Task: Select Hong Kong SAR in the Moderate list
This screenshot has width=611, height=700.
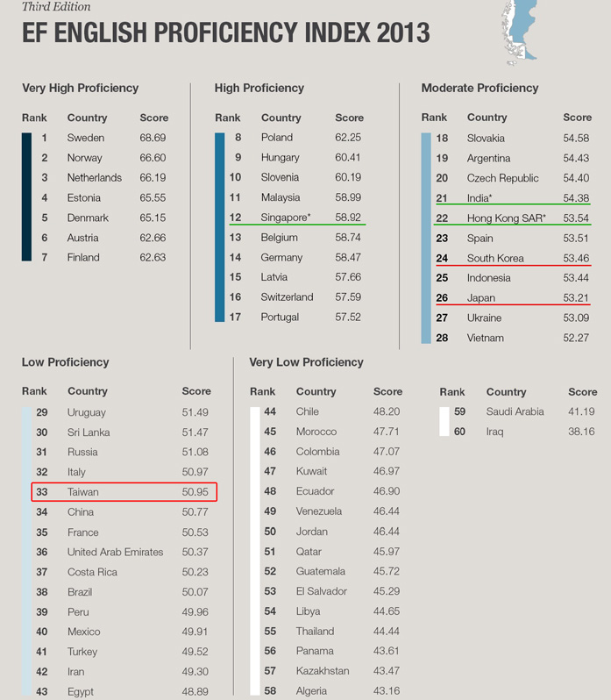Action: pyautogui.click(x=506, y=218)
